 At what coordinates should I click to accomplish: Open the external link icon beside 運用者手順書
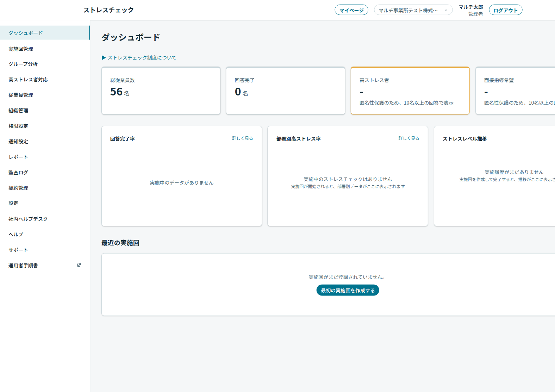[x=79, y=265]
